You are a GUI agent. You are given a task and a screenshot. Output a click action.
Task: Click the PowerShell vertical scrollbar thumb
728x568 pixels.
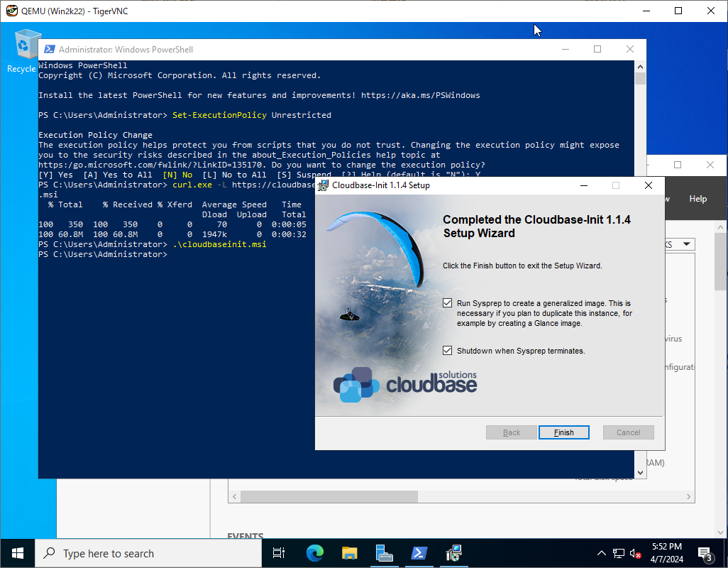pos(640,79)
